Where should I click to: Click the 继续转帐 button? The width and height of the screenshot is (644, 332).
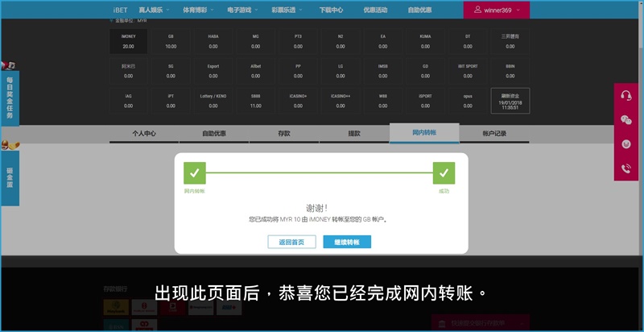click(347, 242)
